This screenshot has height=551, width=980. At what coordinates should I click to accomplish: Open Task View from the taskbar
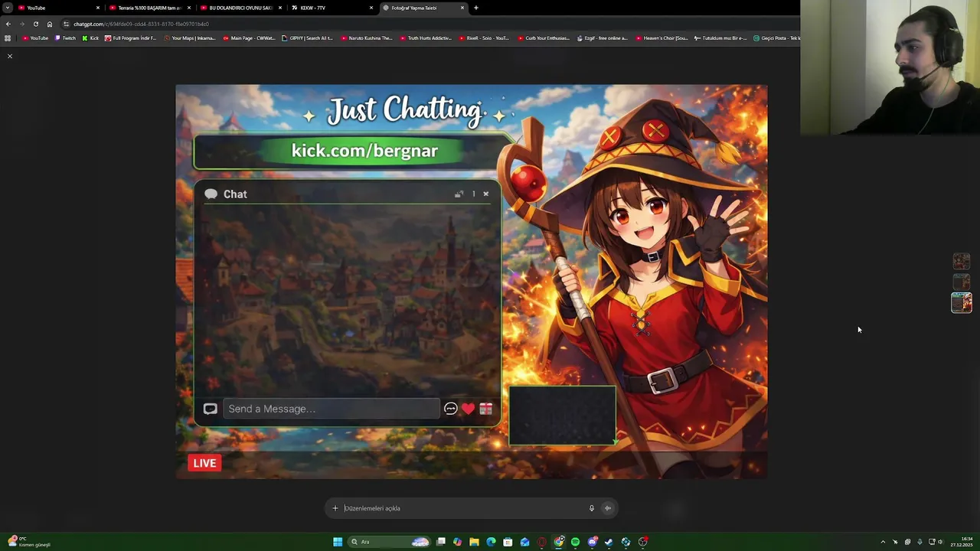pyautogui.click(x=441, y=542)
